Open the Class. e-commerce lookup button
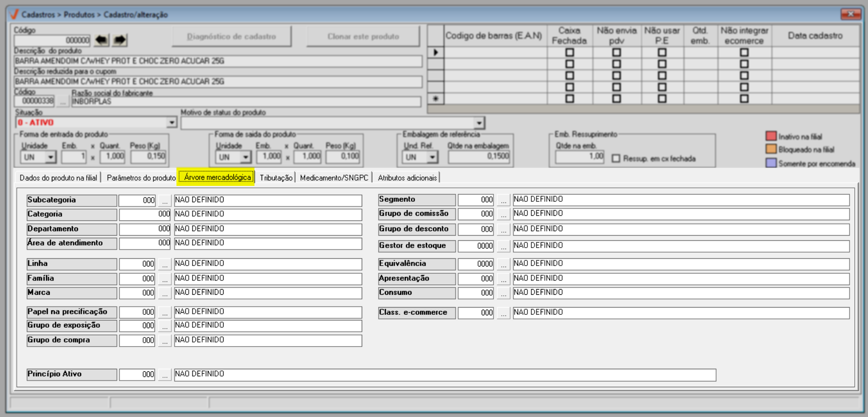Viewport: 868px width, 417px height. pos(503,313)
